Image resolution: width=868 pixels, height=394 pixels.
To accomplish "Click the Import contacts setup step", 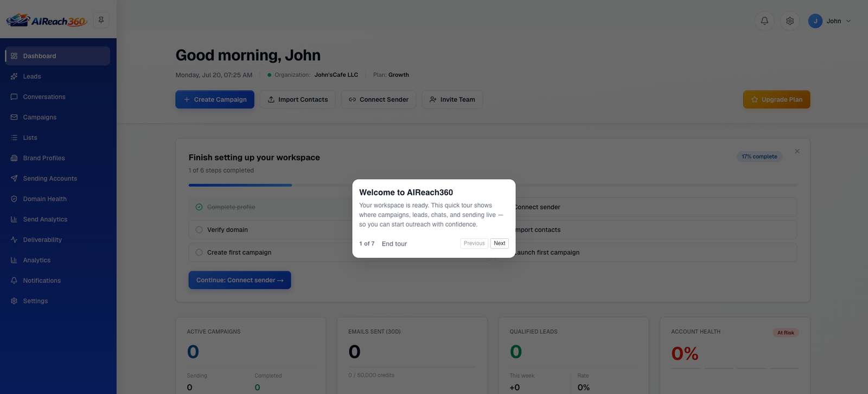I will 646,230.
